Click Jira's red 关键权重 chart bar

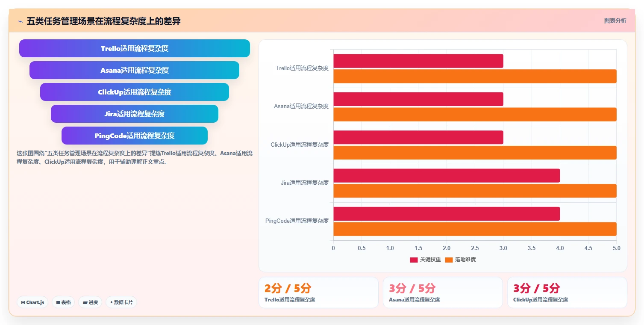pos(447,176)
